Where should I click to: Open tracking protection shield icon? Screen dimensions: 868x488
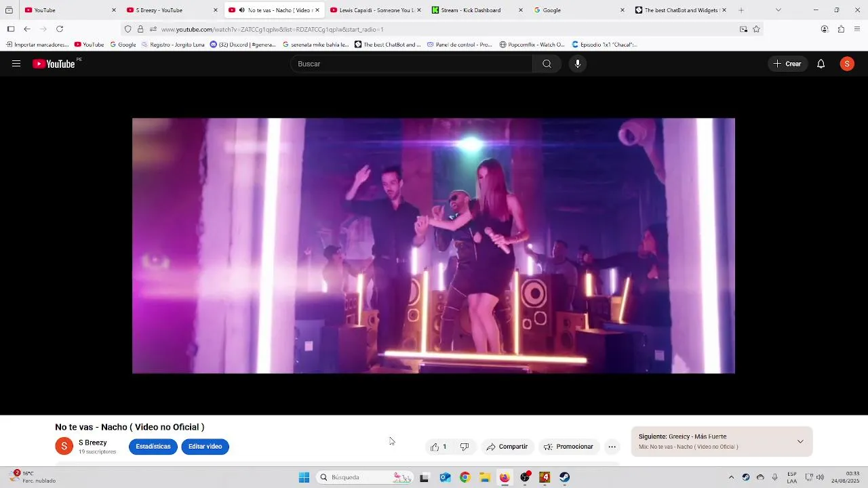[128, 29]
